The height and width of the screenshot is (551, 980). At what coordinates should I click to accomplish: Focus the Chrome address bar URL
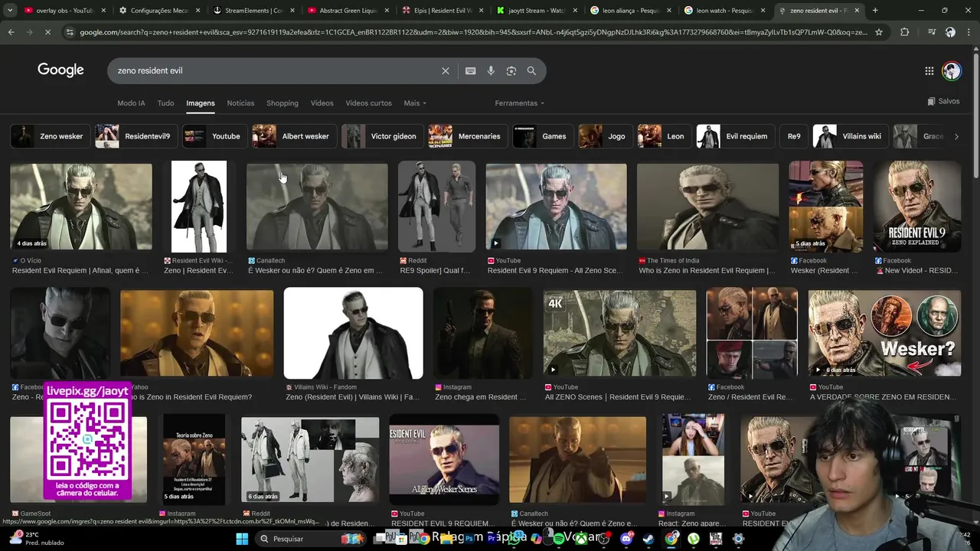(x=473, y=32)
